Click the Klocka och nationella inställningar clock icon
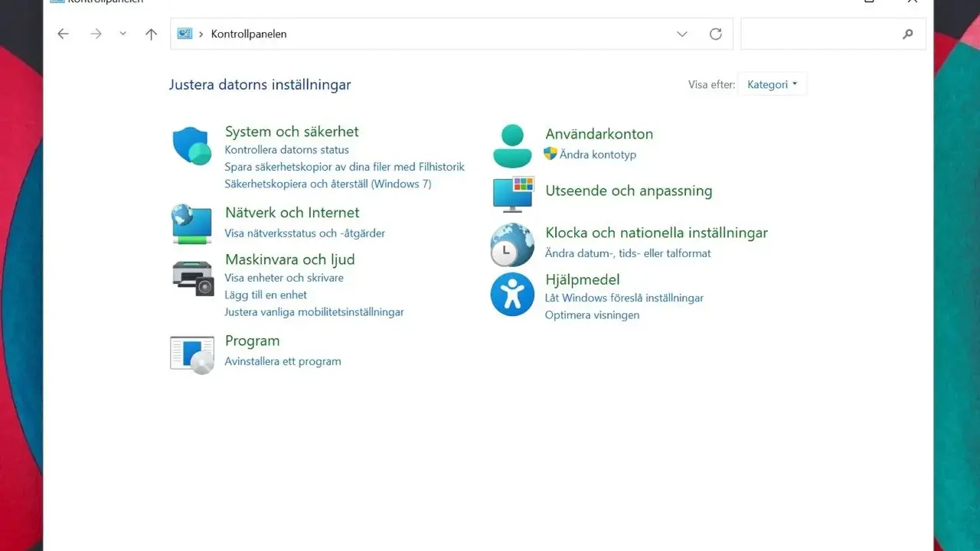The height and width of the screenshot is (551, 980). tap(512, 245)
